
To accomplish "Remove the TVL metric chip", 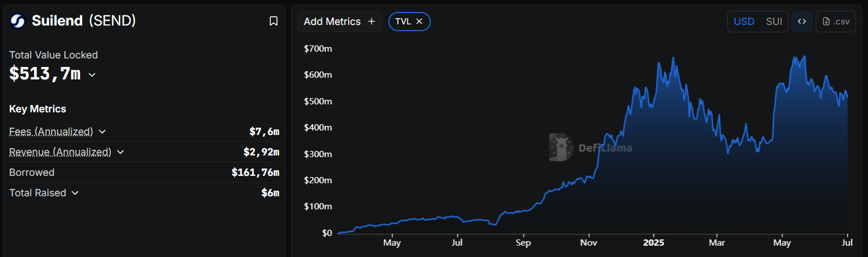I will pyautogui.click(x=419, y=22).
